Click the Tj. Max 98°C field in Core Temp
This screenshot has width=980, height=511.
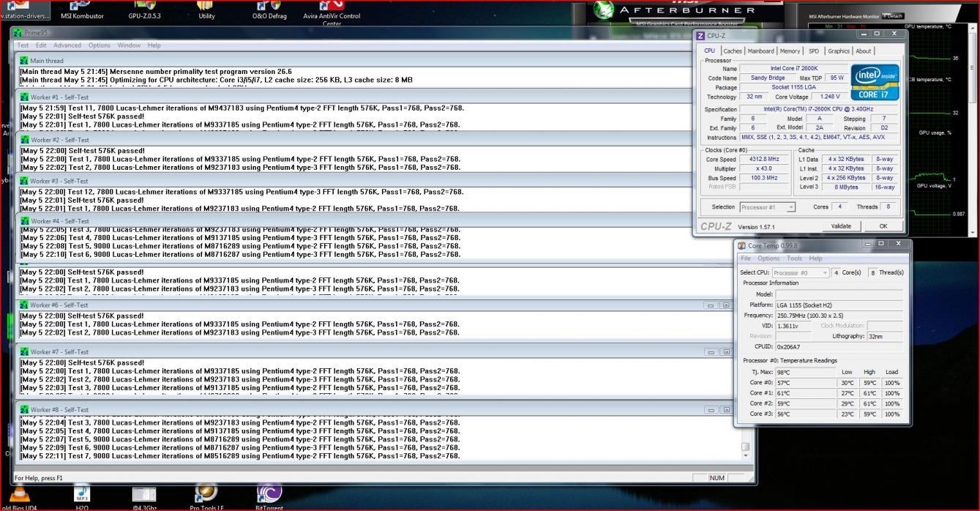(x=805, y=372)
